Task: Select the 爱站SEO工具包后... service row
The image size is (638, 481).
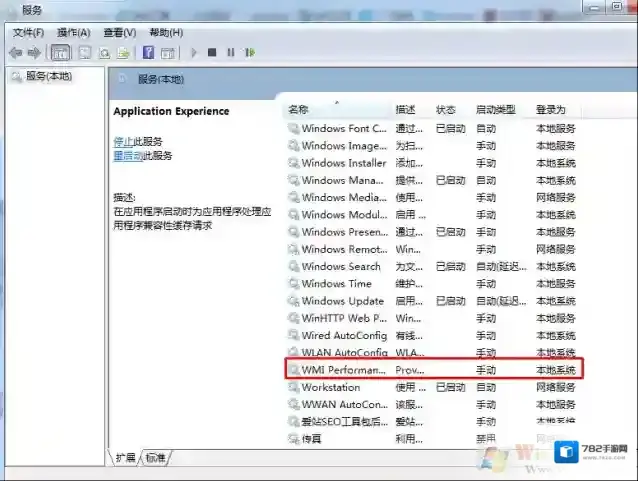Action: 433,422
